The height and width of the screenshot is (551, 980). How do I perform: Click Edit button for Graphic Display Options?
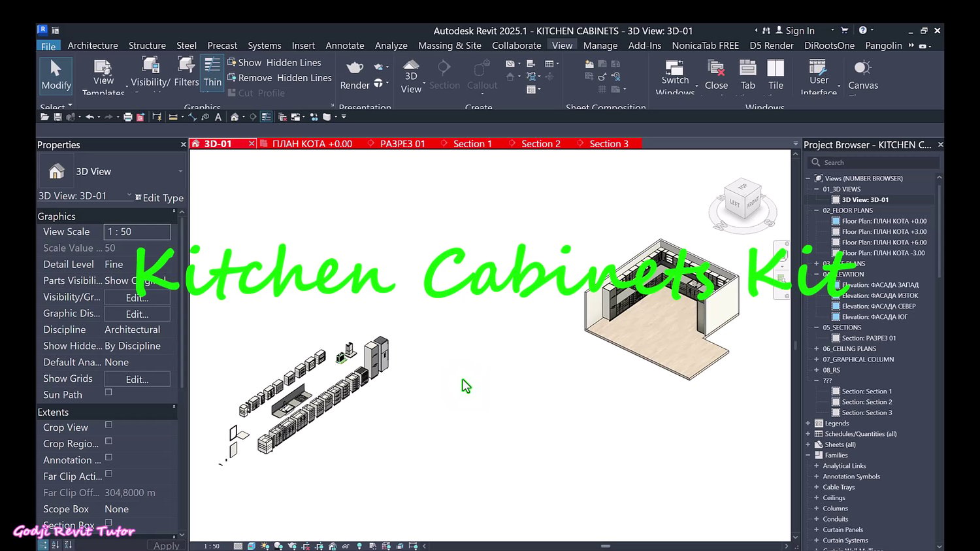137,314
